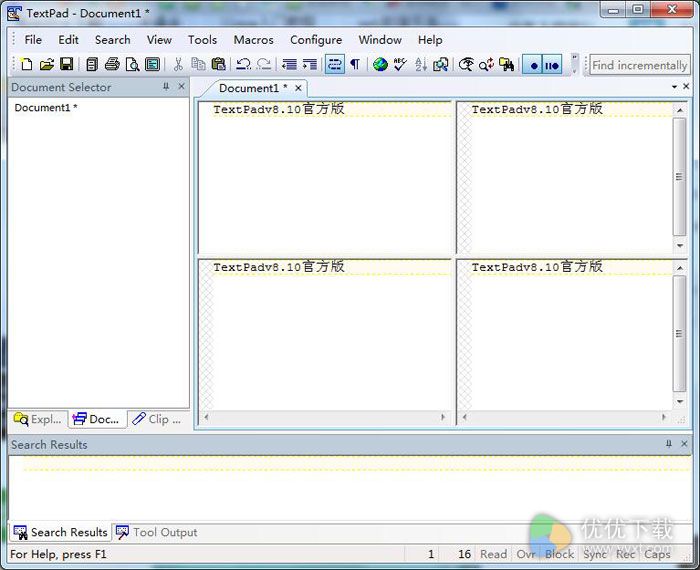Viewport: 700px width, 570px height.
Task: Click the indent block toolbar icon
Action: coord(309,65)
